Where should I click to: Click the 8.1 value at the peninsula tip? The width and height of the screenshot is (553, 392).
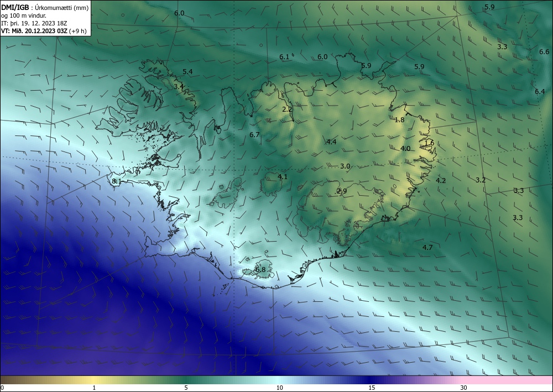[116, 181]
